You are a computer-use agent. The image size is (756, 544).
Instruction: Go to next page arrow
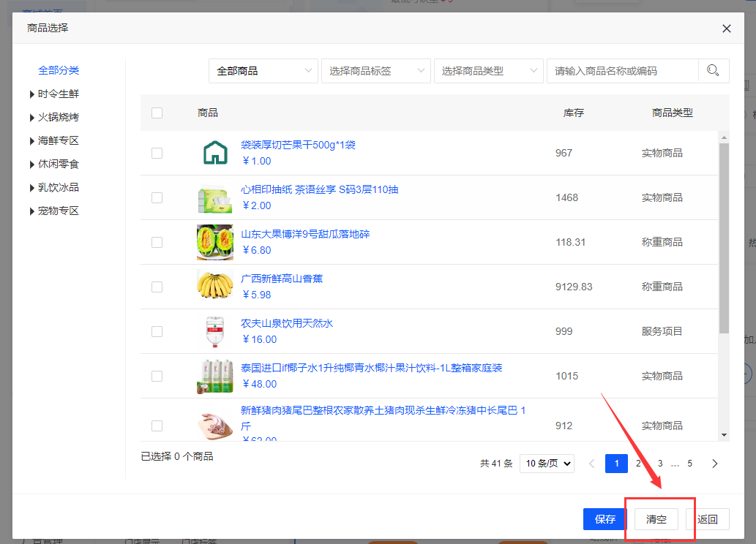tap(714, 464)
